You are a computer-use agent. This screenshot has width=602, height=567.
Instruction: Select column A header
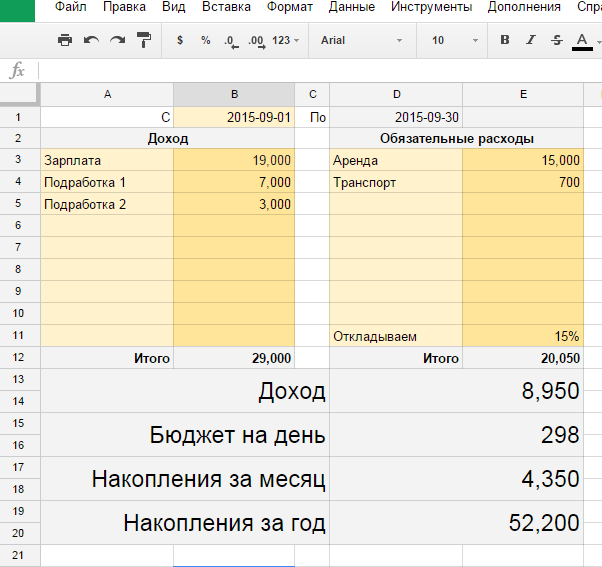coord(107,94)
